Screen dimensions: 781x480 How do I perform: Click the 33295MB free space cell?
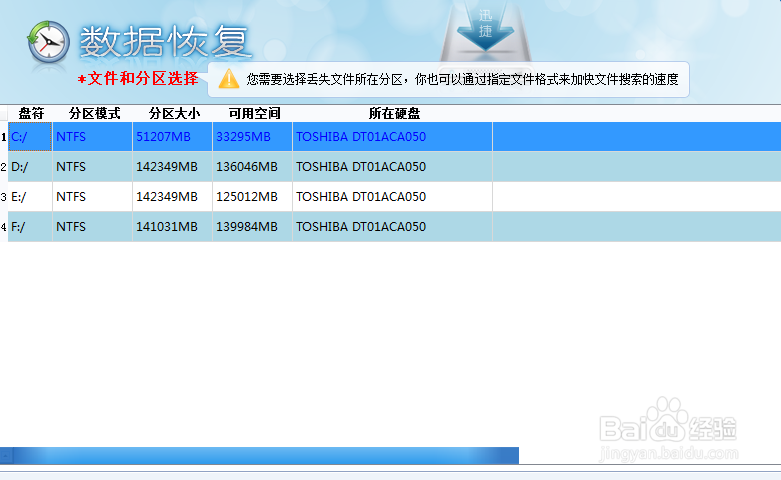pyautogui.click(x=253, y=137)
